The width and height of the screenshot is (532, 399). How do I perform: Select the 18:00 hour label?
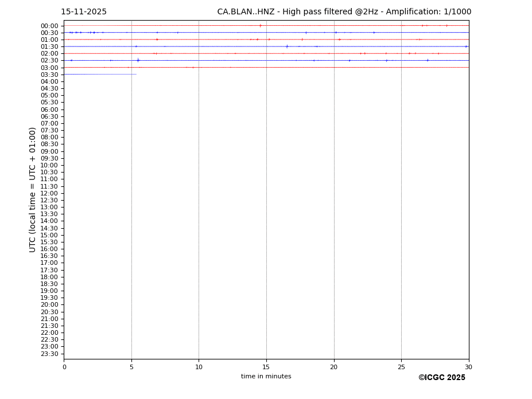pyautogui.click(x=49, y=277)
